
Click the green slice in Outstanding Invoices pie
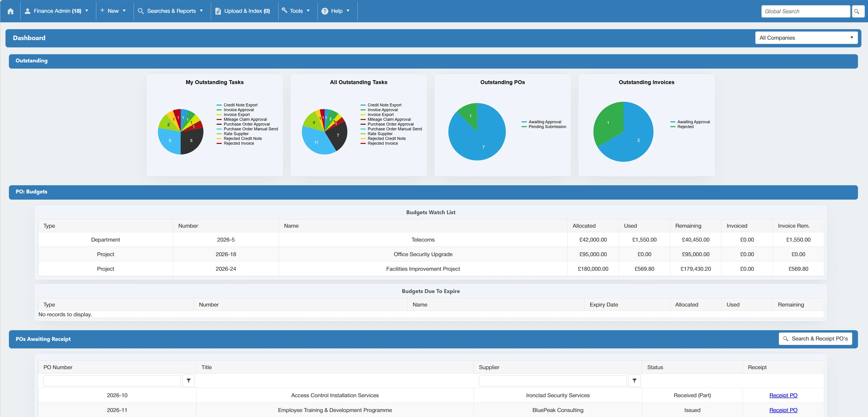tap(608, 123)
